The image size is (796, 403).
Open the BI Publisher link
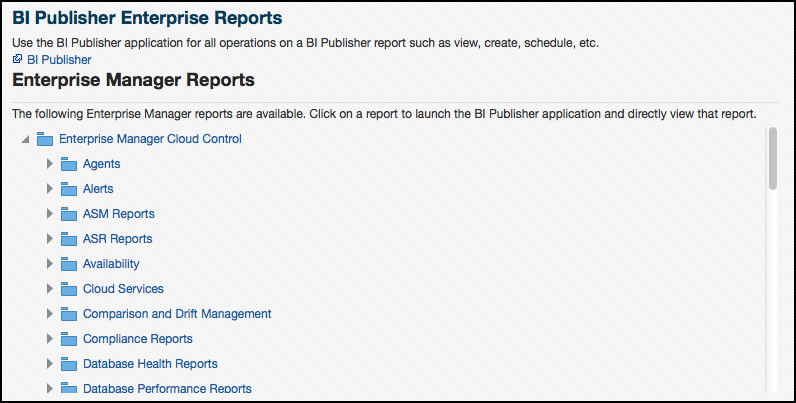59,59
